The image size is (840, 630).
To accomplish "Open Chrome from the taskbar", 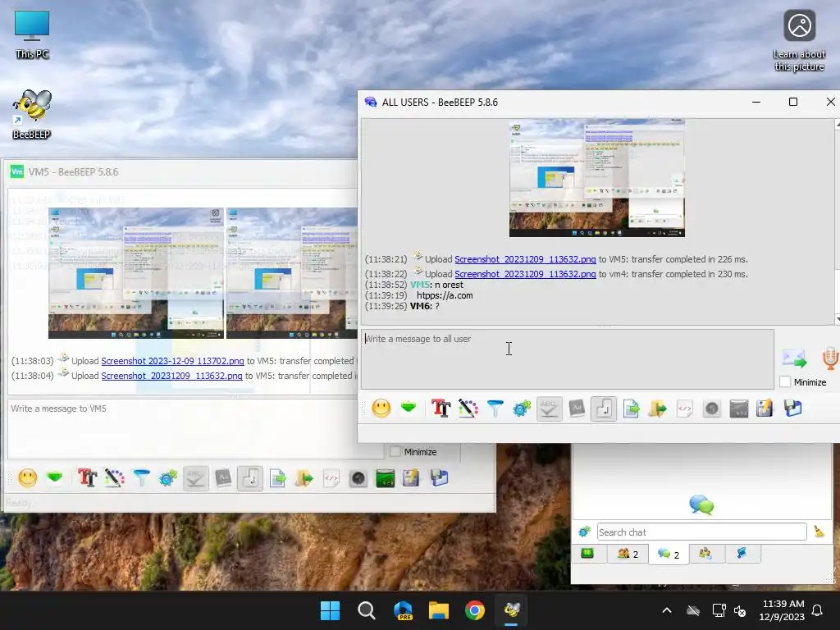I will pos(475,610).
